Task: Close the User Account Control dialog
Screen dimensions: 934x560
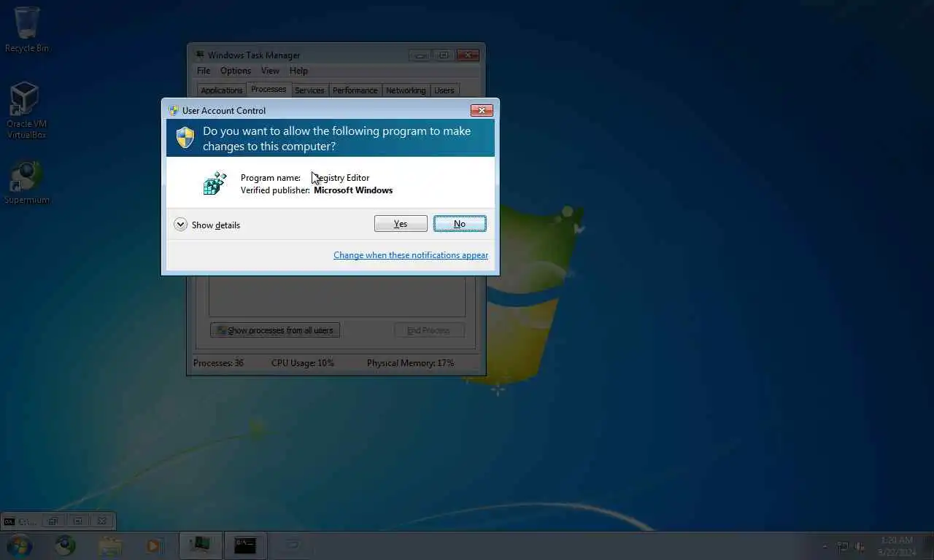Action: click(x=482, y=110)
